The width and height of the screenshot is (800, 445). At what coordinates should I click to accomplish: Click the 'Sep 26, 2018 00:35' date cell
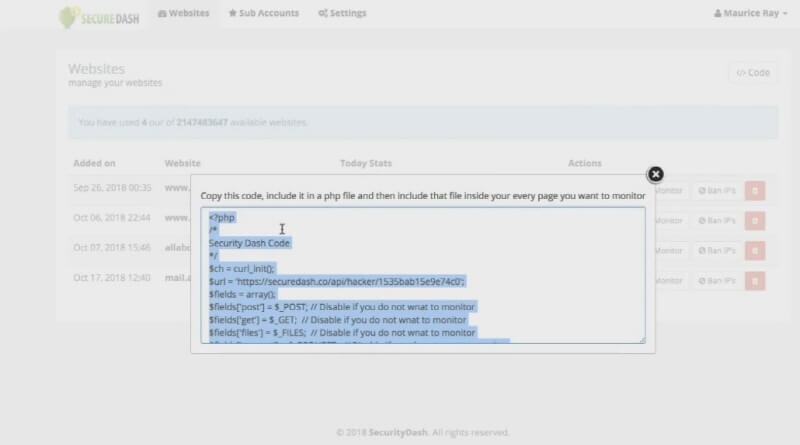(x=112, y=188)
